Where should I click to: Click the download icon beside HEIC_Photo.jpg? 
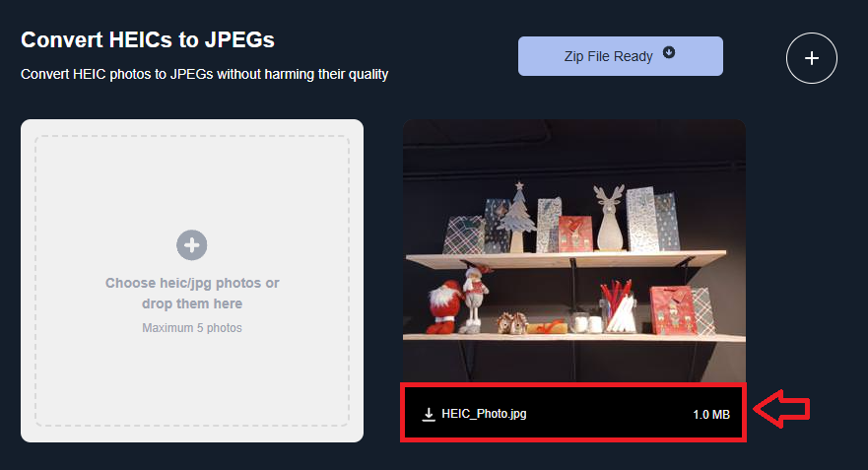(x=429, y=414)
